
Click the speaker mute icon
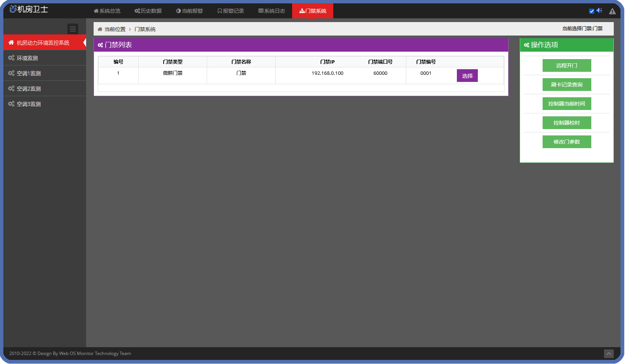(x=600, y=10)
